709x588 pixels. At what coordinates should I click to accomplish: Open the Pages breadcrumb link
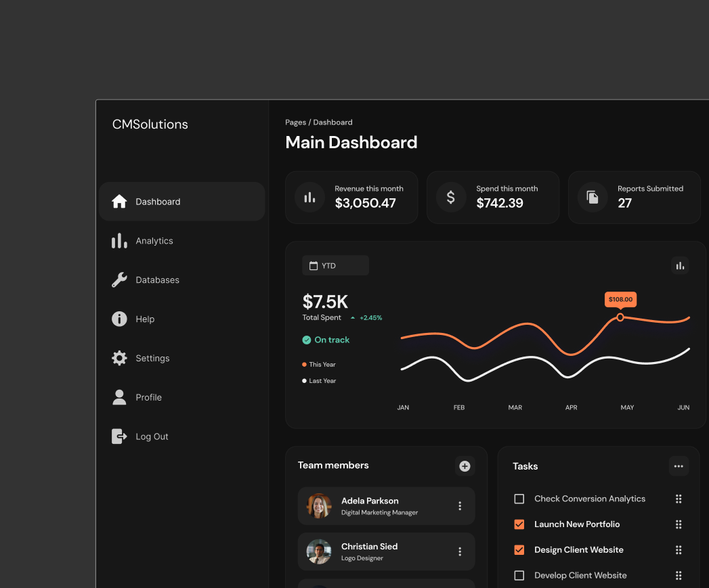pyautogui.click(x=296, y=122)
